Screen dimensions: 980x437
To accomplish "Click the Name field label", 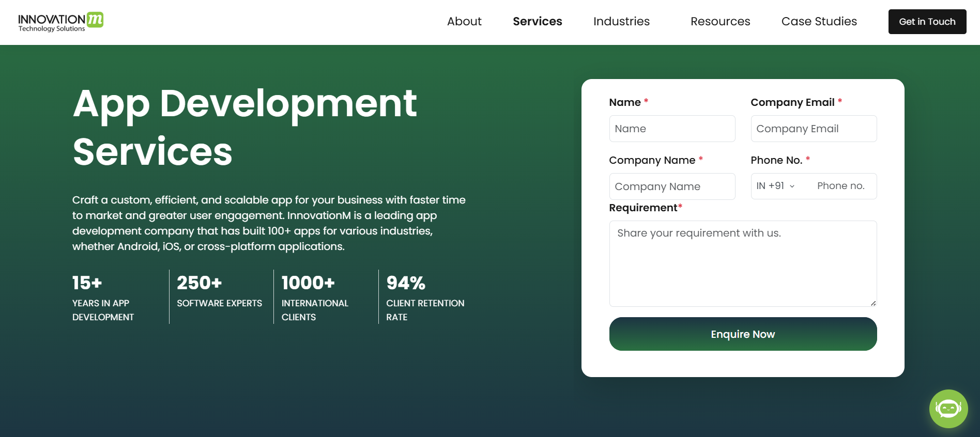I will (629, 102).
